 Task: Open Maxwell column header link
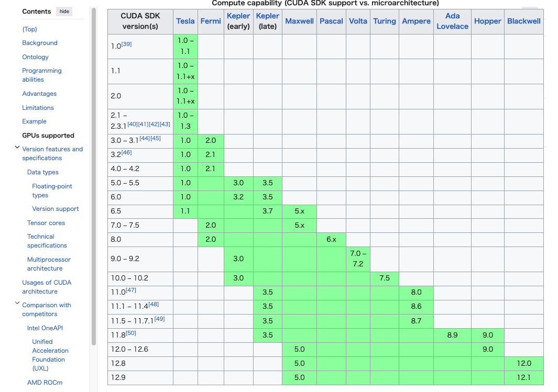coord(299,21)
